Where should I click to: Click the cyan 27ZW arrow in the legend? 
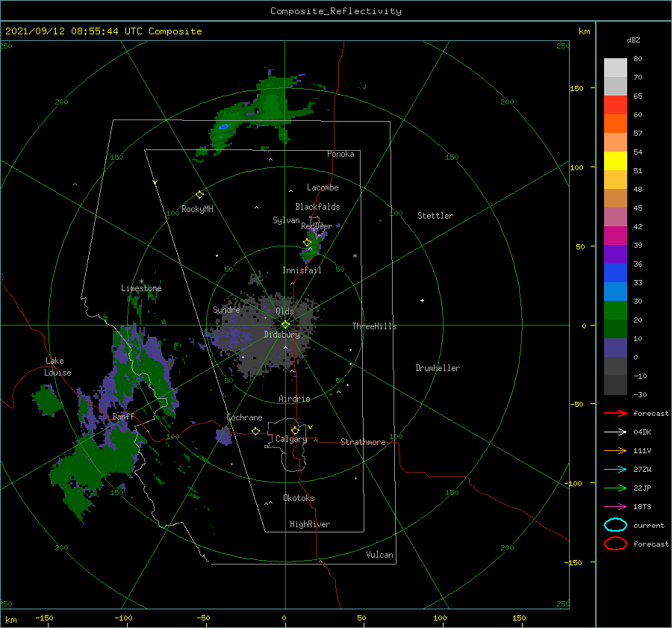click(615, 470)
